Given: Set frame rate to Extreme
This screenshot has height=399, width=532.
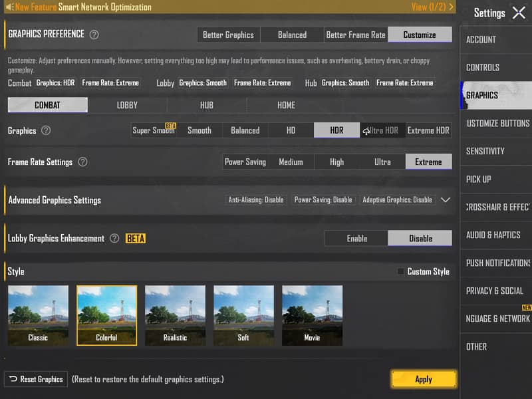Looking at the screenshot, I should (x=428, y=162).
